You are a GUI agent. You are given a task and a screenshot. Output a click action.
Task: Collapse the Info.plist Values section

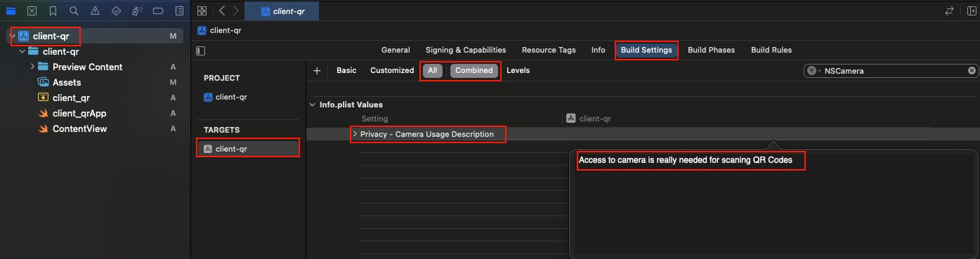point(313,105)
